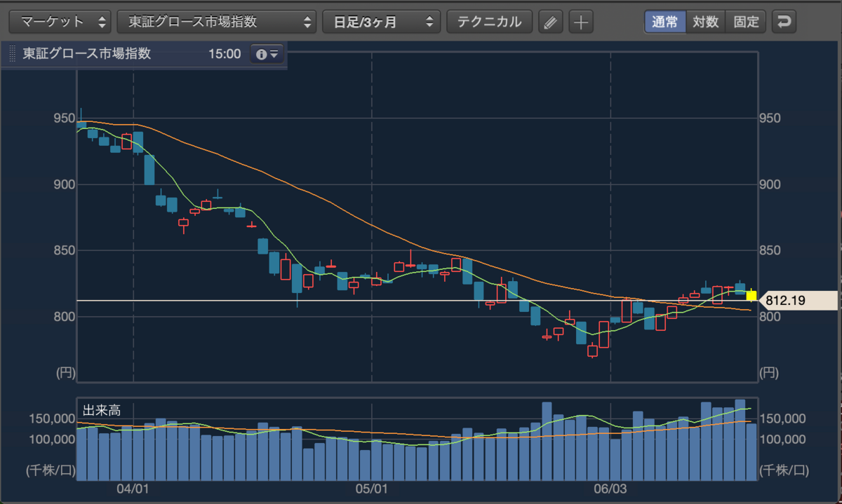
Task: Click the 東証グロース市場指数 chart title text
Action: click(x=86, y=54)
